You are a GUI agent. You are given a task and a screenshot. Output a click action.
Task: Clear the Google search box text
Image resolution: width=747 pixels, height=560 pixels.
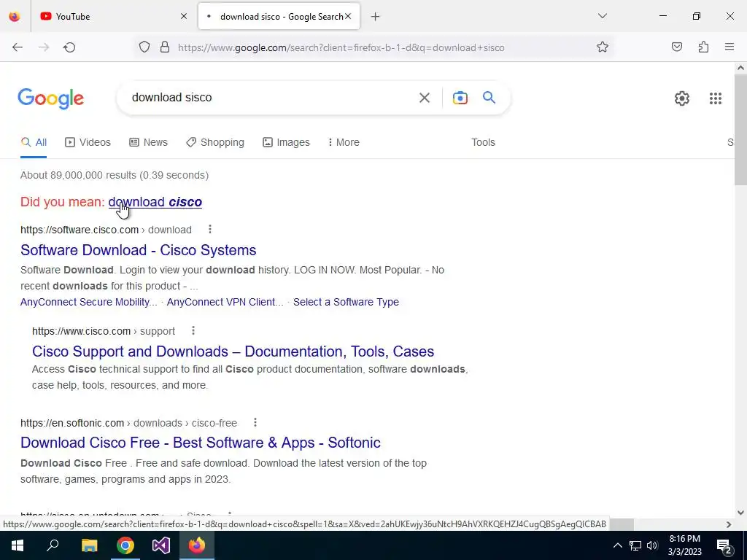click(425, 98)
